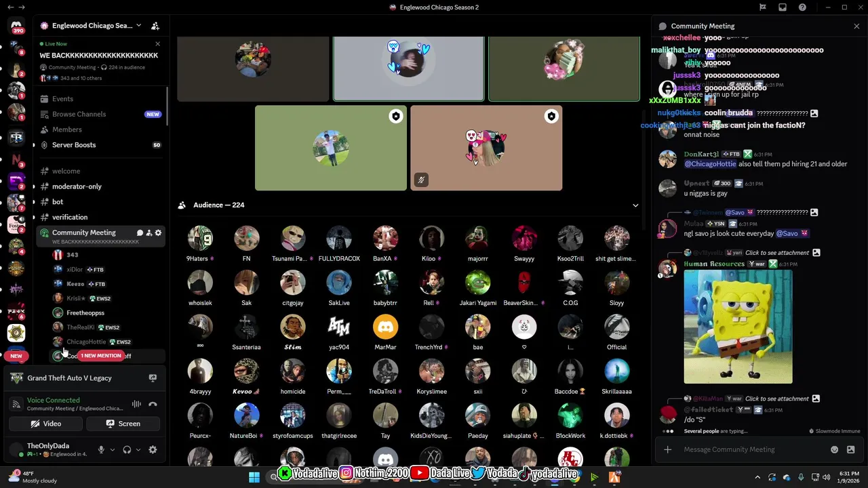Viewport: 868px width, 488px height.
Task: Open audience member FULLYDRACOX
Action: pos(339,244)
